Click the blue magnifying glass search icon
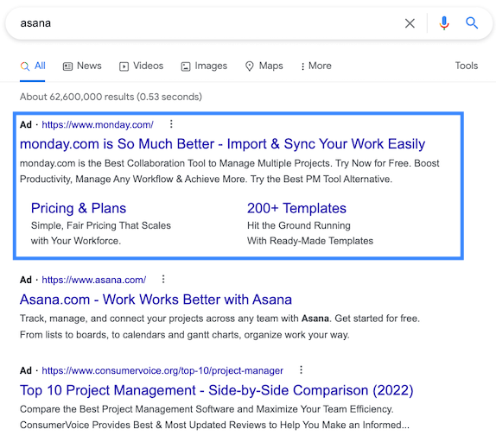 pos(471,23)
